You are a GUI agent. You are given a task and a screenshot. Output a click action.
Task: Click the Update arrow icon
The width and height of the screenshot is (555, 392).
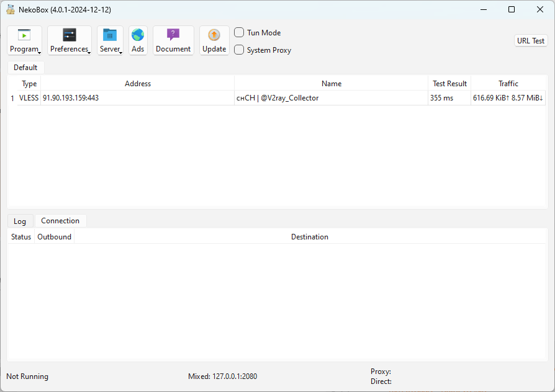point(214,35)
